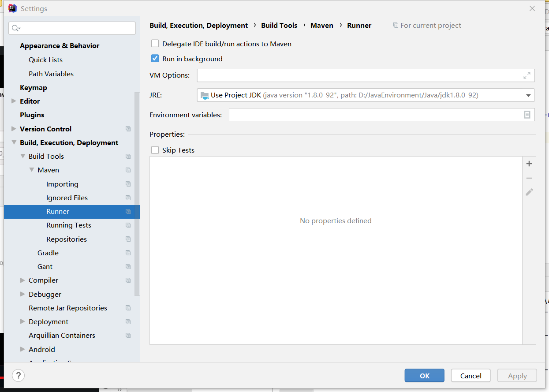Click project-level icon beside Deployment
Image resolution: width=549 pixels, height=392 pixels.
pyautogui.click(x=128, y=321)
